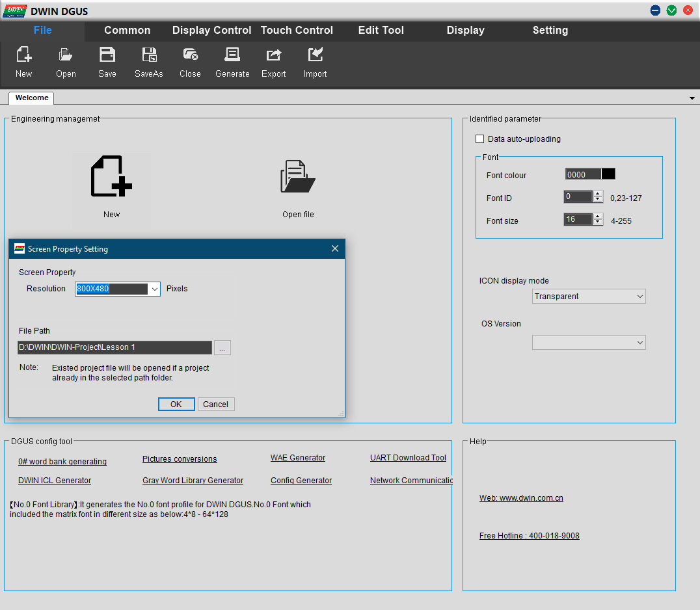Open the Touch Control menu tab

[297, 31]
